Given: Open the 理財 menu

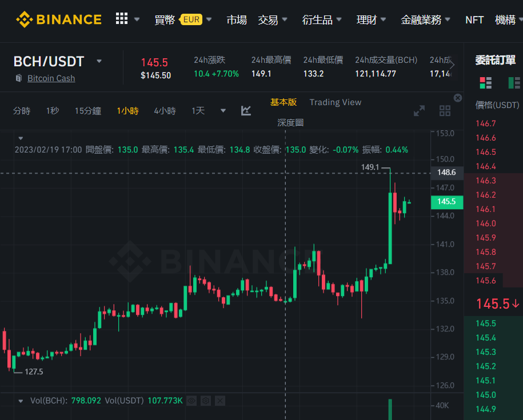Looking at the screenshot, I should (x=366, y=19).
